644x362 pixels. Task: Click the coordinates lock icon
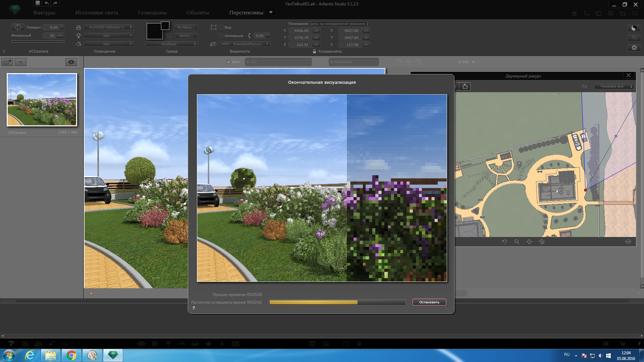click(314, 51)
